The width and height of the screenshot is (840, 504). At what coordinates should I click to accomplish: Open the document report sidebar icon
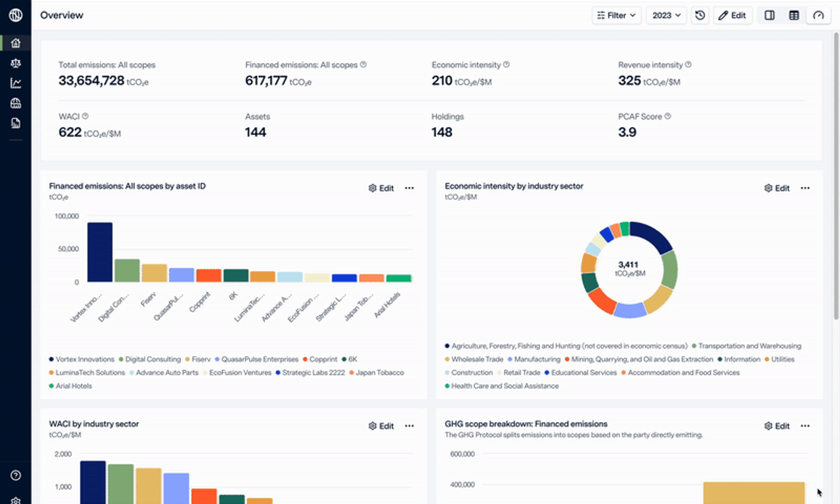click(x=16, y=123)
